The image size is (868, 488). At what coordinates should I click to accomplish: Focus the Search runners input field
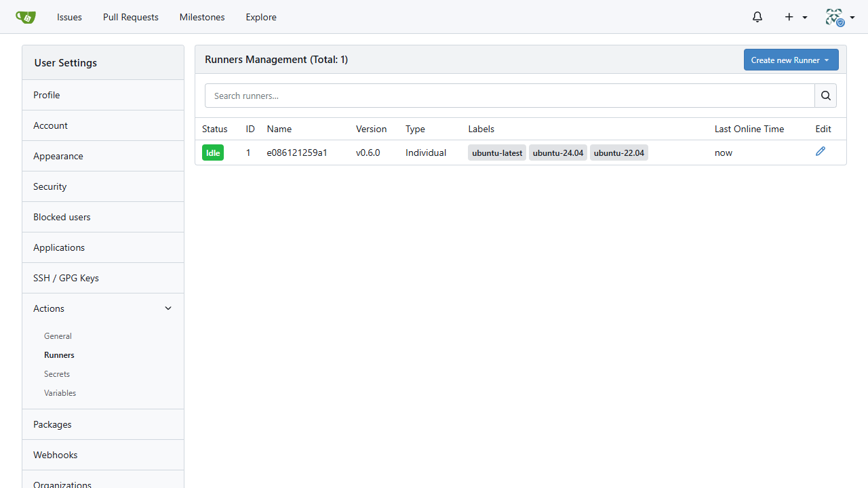510,96
